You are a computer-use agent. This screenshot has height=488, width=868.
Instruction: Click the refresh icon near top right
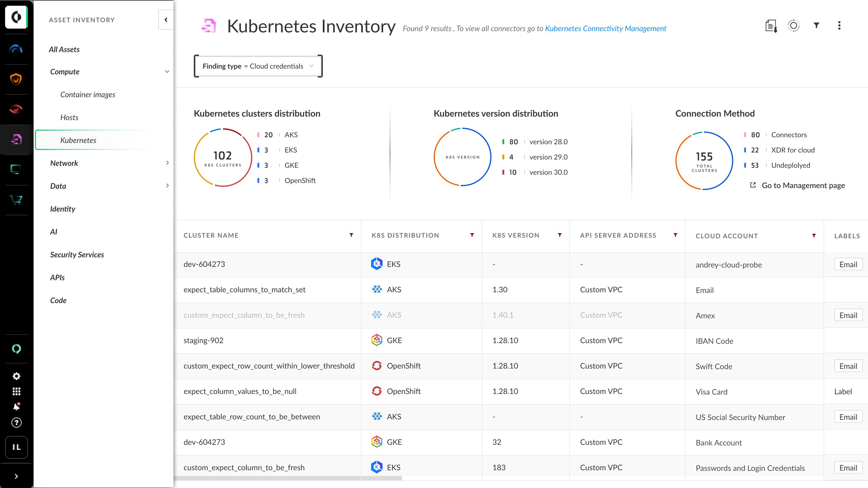pos(794,26)
